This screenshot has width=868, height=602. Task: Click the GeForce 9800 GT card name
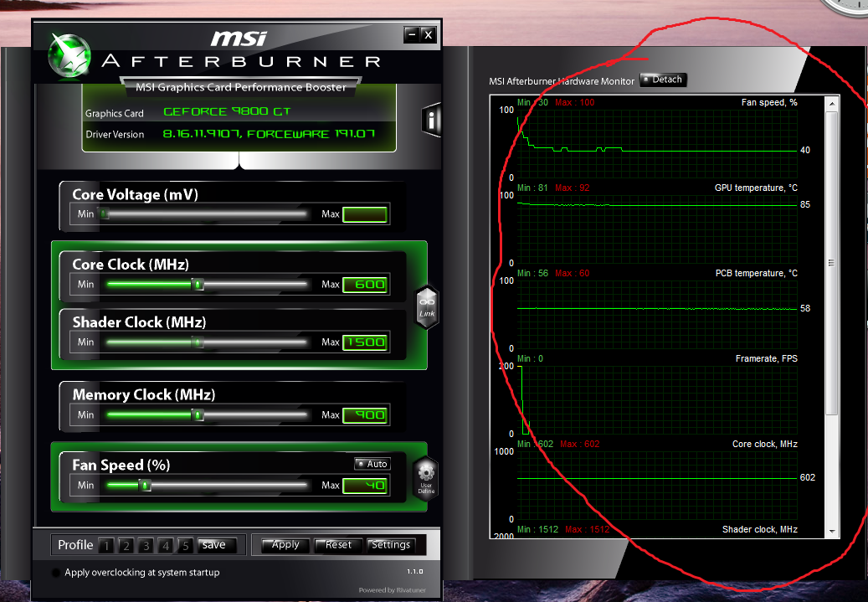(x=227, y=111)
